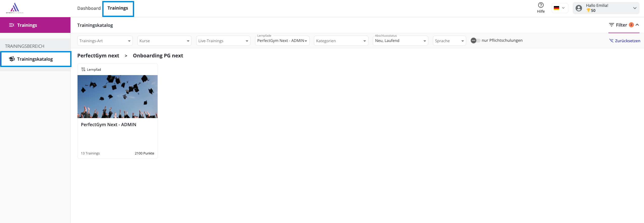Viewport: 644px width, 223px height.
Task: Click the graduation caps card thumbnail
Action: point(117,97)
